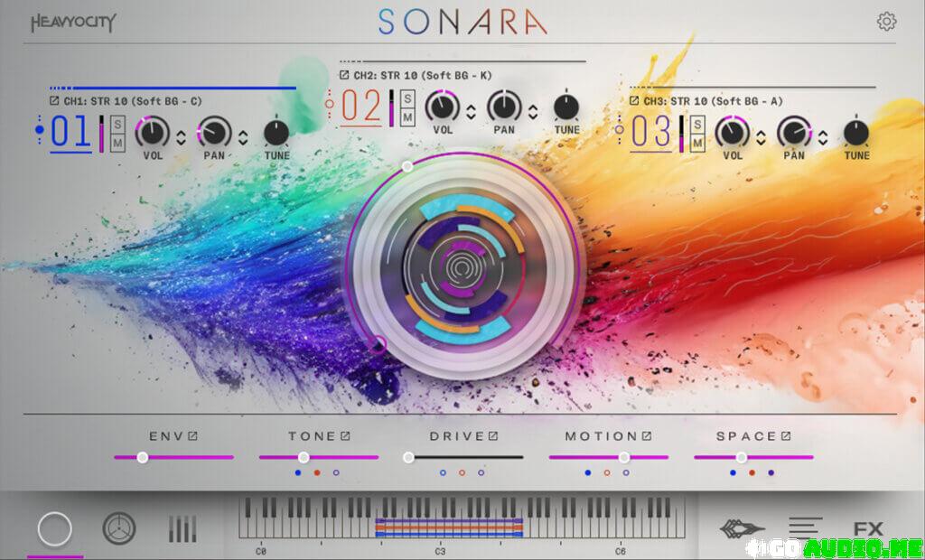Viewport: 925px width, 560px height.
Task: Open the mixer bars page icon
Action: point(182,528)
